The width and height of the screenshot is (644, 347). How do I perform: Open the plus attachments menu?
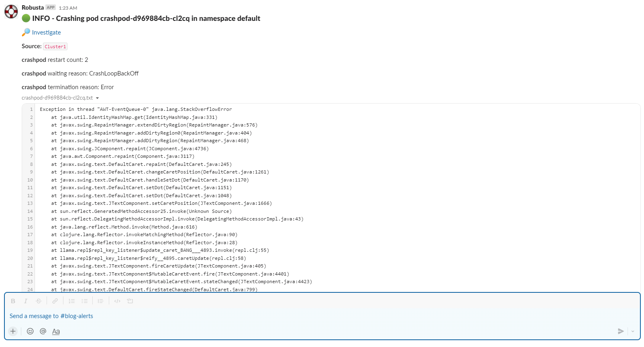(x=13, y=331)
